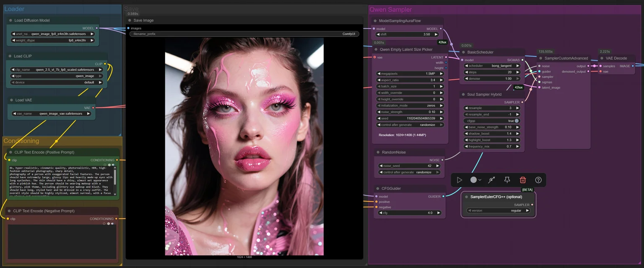
Task: Collapse the Load CLIP node dot
Action: [x=10, y=56]
